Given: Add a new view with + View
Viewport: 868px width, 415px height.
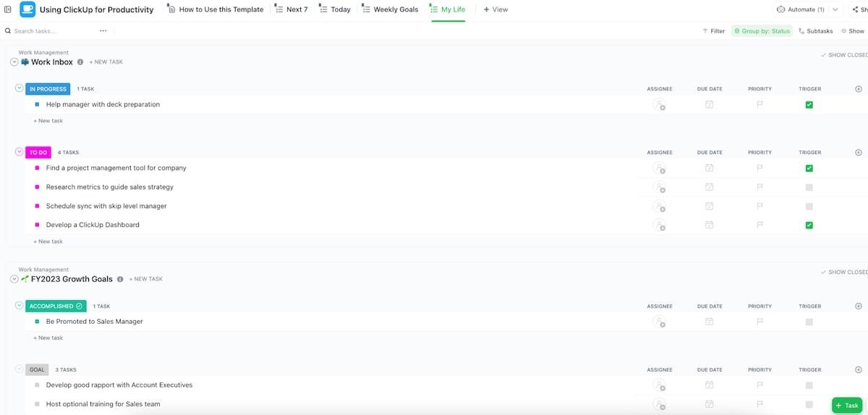Looking at the screenshot, I should [x=495, y=9].
